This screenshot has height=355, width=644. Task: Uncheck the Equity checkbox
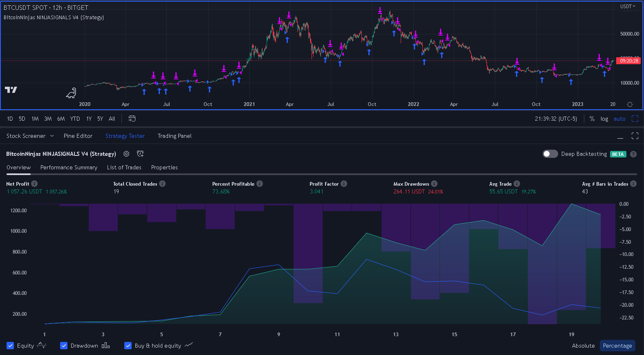coord(10,346)
